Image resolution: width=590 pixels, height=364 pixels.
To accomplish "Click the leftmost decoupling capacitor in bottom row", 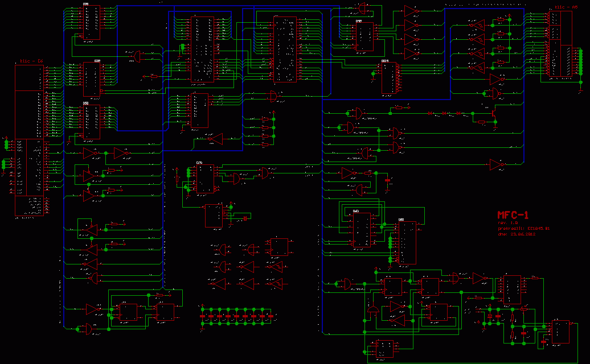I will tap(202, 315).
